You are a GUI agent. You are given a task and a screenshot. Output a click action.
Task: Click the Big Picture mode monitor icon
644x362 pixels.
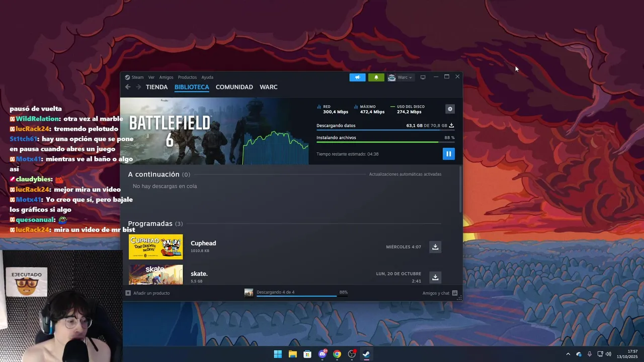point(423,77)
